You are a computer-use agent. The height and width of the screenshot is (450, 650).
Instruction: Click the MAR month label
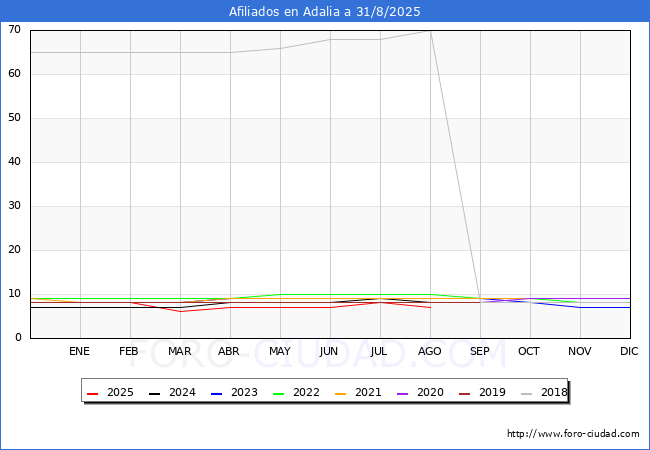[180, 352]
